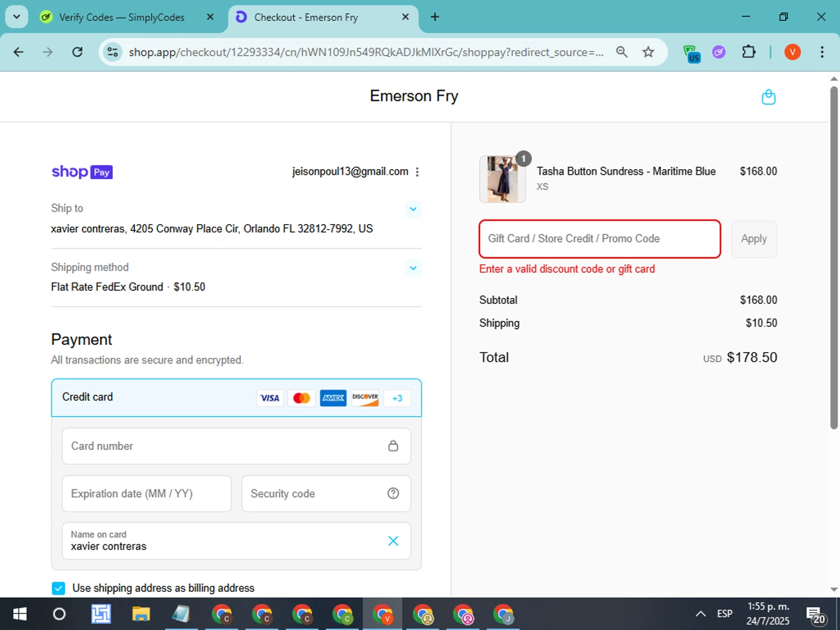Select the Mastercard card icon
This screenshot has width=840, height=630.
click(x=301, y=398)
